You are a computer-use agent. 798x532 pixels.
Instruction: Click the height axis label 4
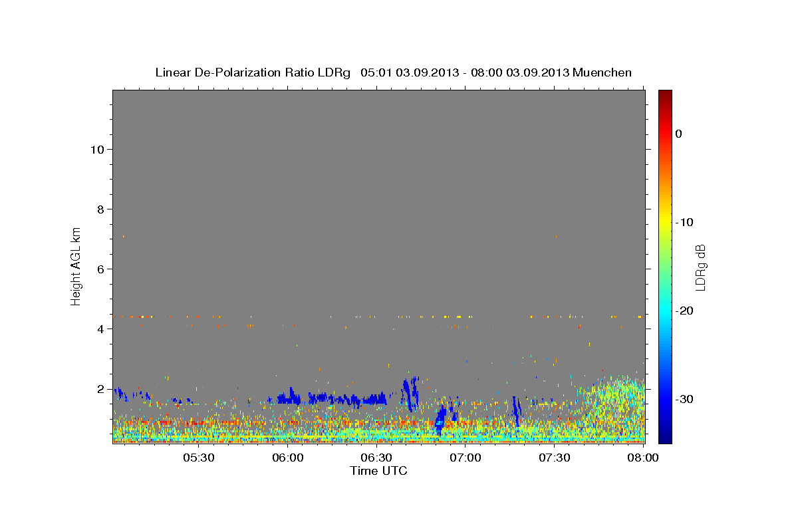tap(100, 329)
